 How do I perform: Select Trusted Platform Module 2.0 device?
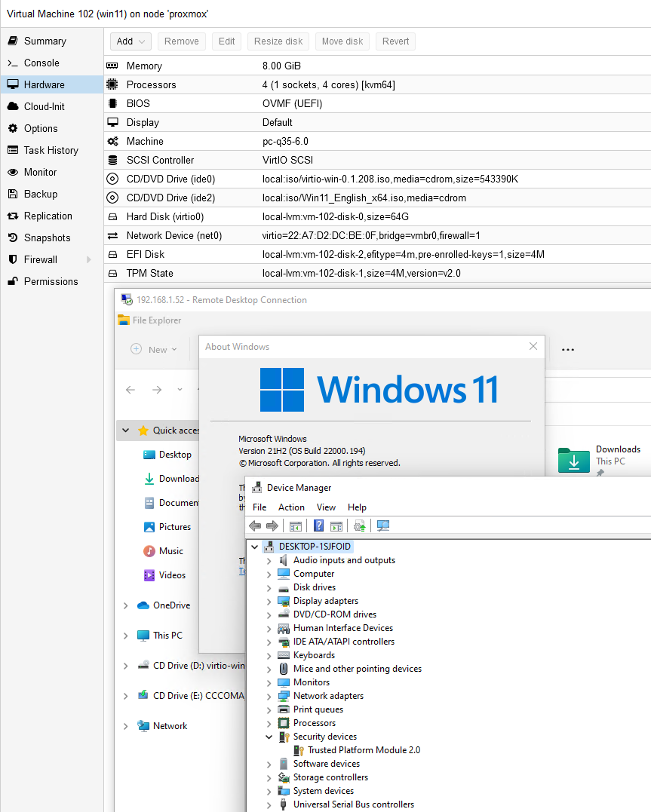click(364, 750)
